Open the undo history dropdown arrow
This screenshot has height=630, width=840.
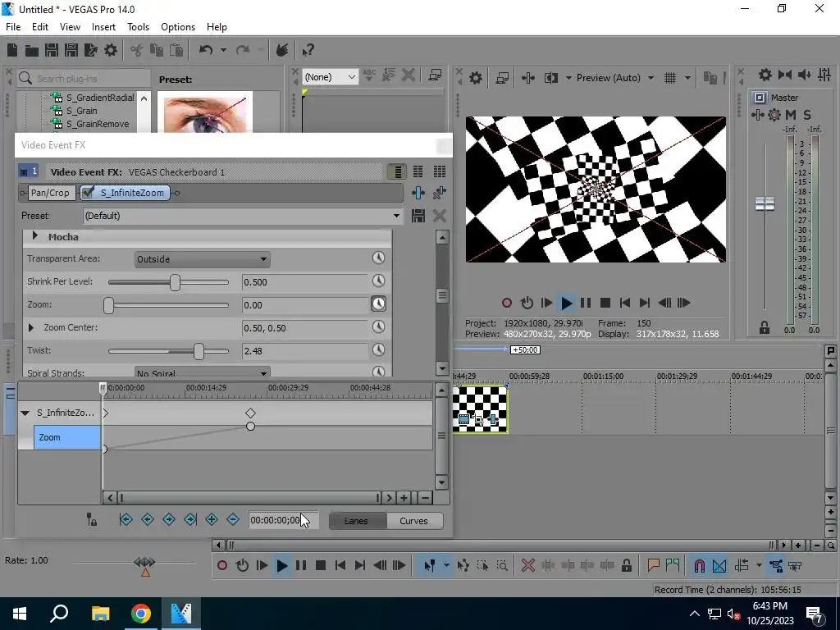[223, 50]
